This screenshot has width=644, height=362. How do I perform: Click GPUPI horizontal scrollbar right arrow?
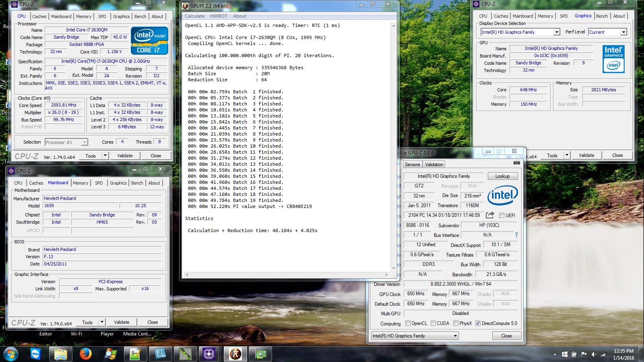pyautogui.click(x=387, y=275)
